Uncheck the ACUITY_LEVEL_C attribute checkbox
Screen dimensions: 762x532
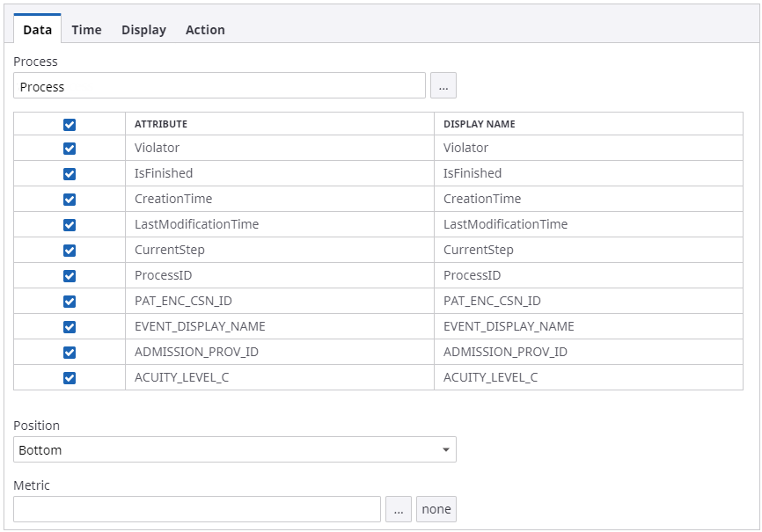70,377
